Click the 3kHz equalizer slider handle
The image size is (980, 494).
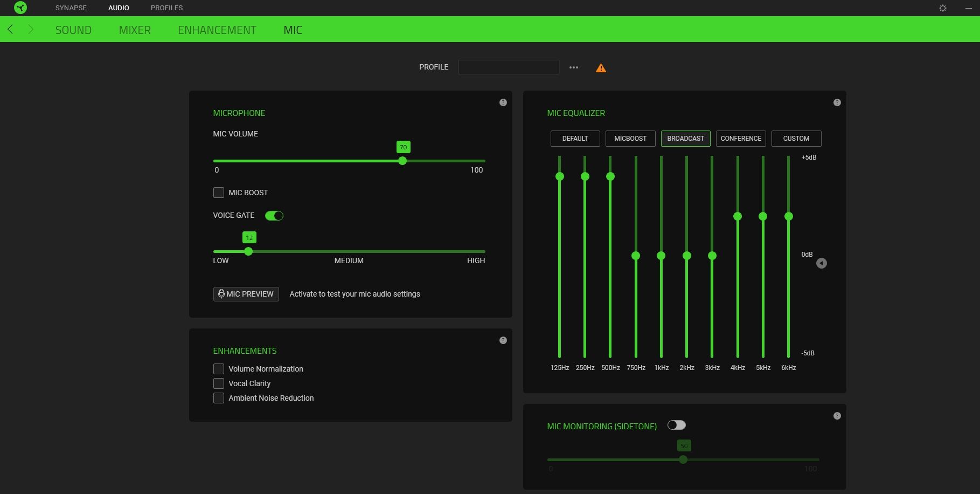pyautogui.click(x=712, y=256)
